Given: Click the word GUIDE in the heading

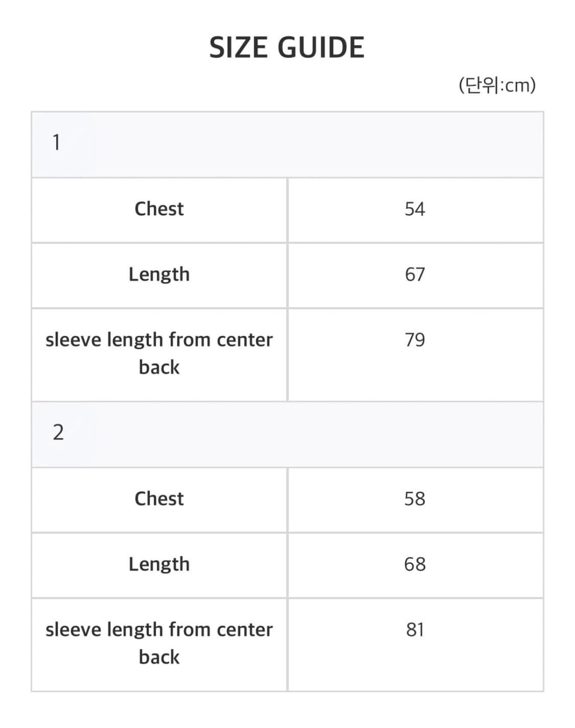Looking at the screenshot, I should click(321, 48).
